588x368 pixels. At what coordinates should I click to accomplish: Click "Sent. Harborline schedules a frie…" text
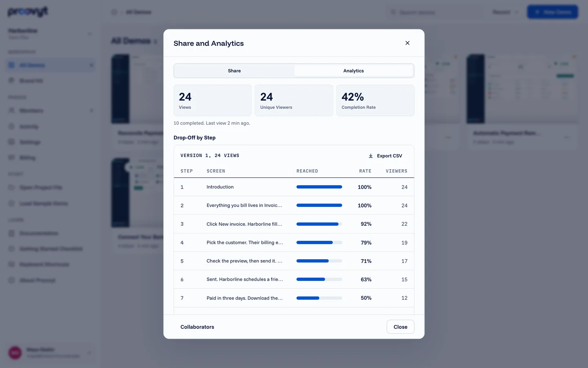click(245, 279)
